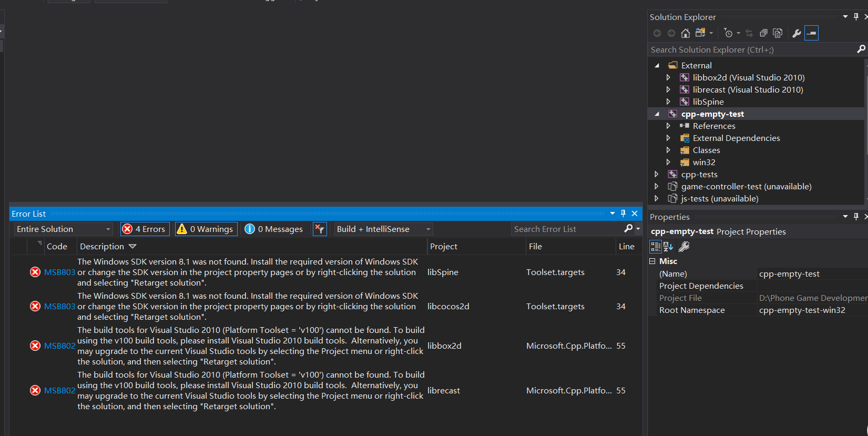
Task: Open Error List window position dropdown
Action: coord(612,214)
